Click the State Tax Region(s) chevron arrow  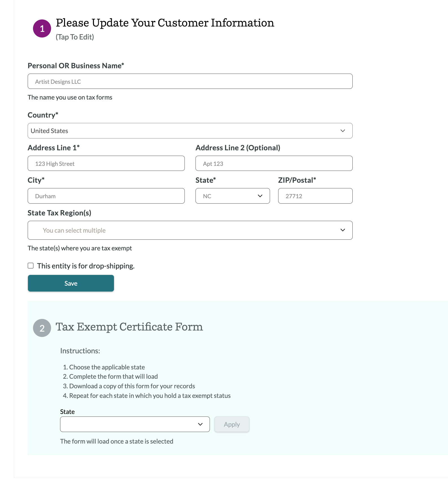pyautogui.click(x=342, y=230)
